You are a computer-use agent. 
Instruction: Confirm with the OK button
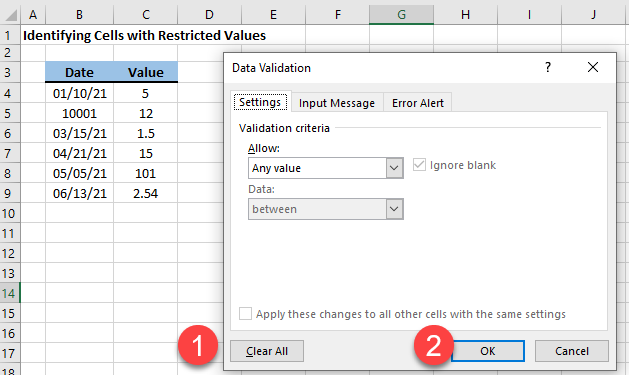[x=487, y=351]
